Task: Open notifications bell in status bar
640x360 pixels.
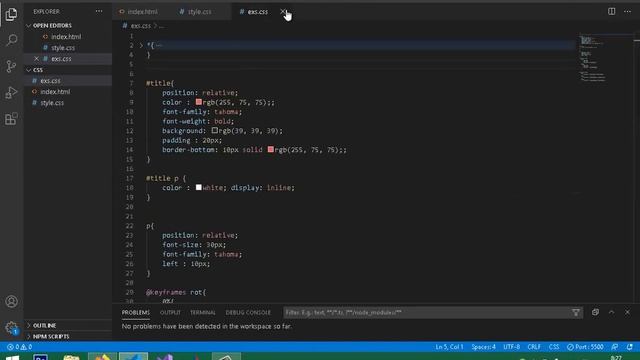Action: coord(629,347)
